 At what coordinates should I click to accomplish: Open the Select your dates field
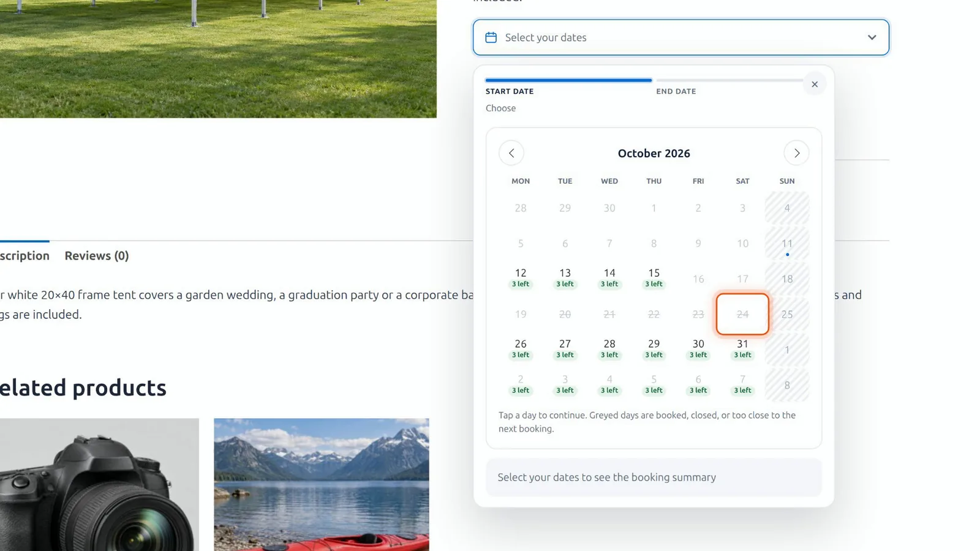680,37
